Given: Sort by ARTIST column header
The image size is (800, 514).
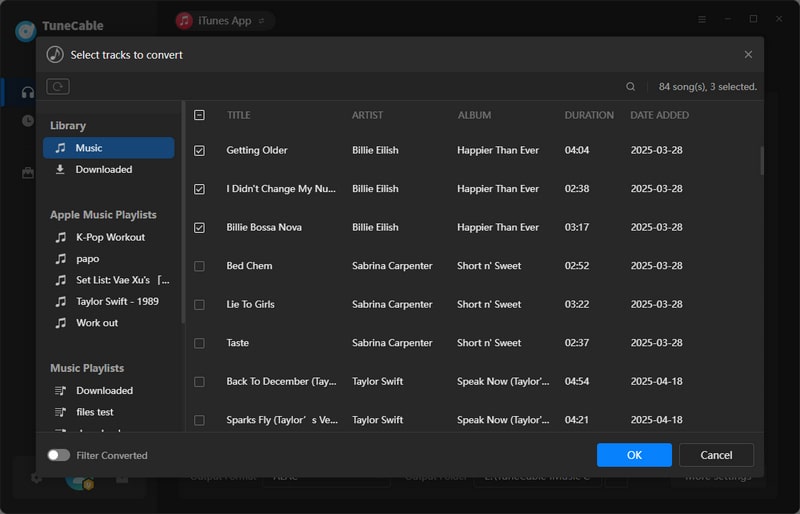Looking at the screenshot, I should pos(367,115).
